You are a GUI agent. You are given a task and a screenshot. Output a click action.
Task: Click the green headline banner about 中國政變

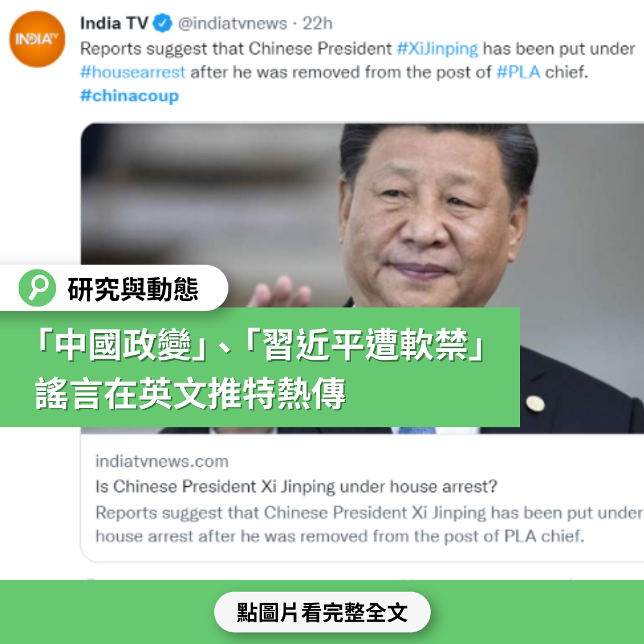pos(260,367)
